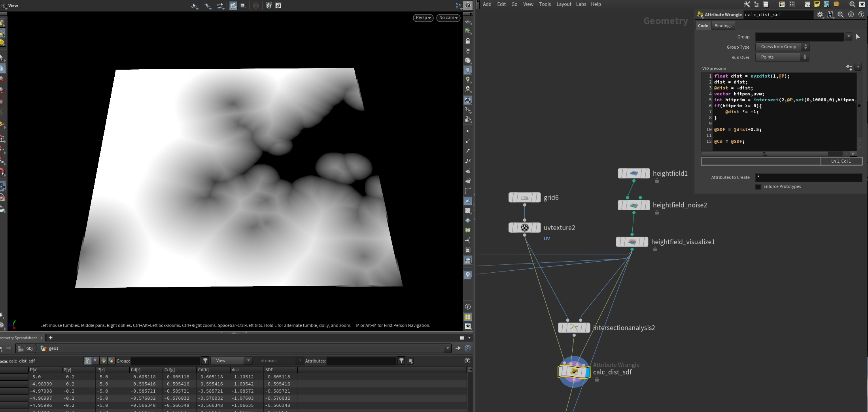Screen dimensions: 868x412
Task: Toggle the lock on viewport display sidebar
Action: click(x=468, y=41)
